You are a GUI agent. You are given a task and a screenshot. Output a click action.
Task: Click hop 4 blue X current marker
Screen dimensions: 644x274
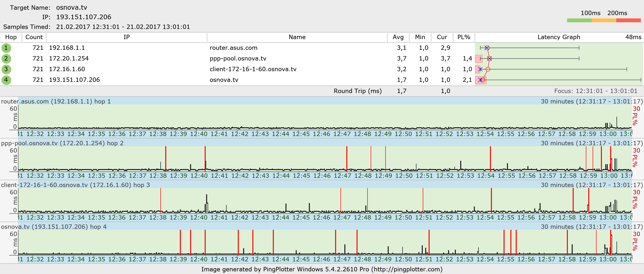480,80
